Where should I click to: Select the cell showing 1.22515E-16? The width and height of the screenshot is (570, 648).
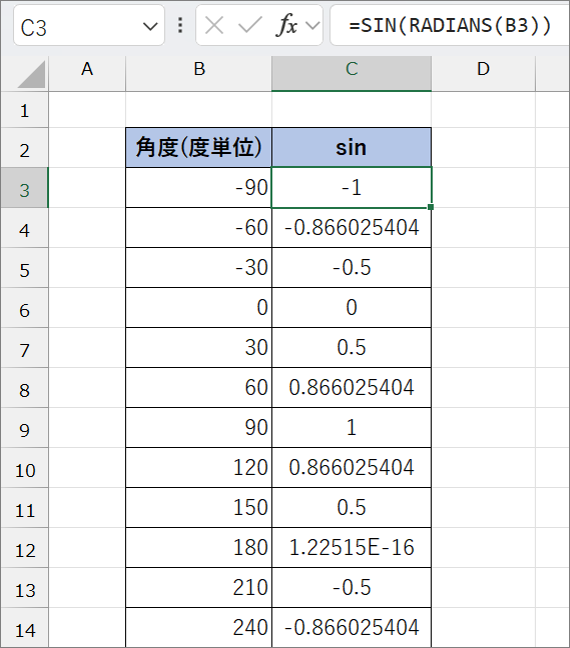click(x=351, y=548)
